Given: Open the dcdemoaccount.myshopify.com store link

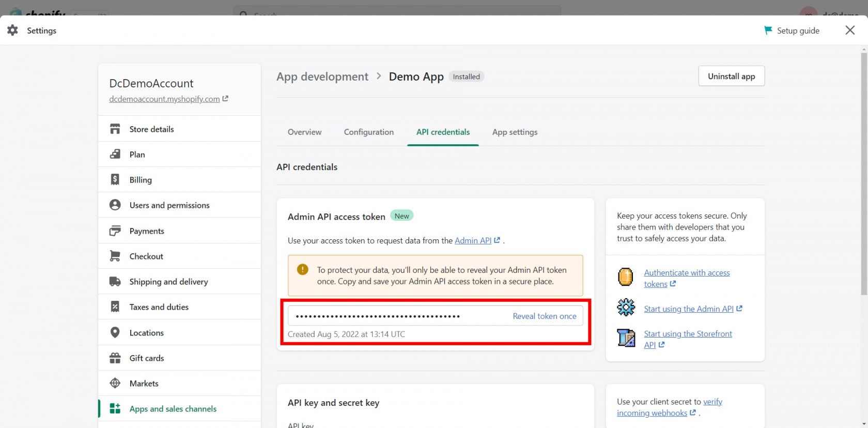Looking at the screenshot, I should point(164,99).
